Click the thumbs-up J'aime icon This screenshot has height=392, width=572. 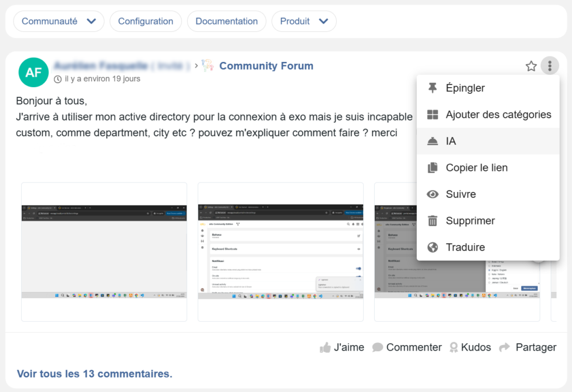point(325,347)
